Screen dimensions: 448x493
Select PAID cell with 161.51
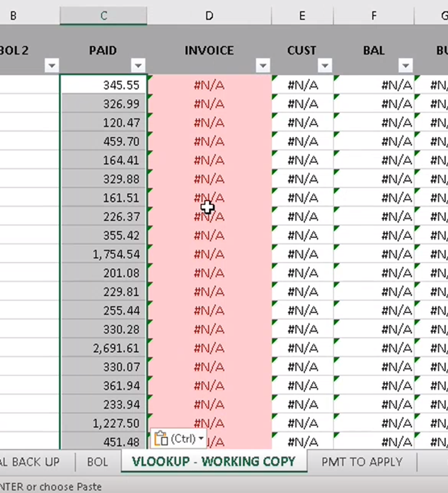tap(103, 198)
